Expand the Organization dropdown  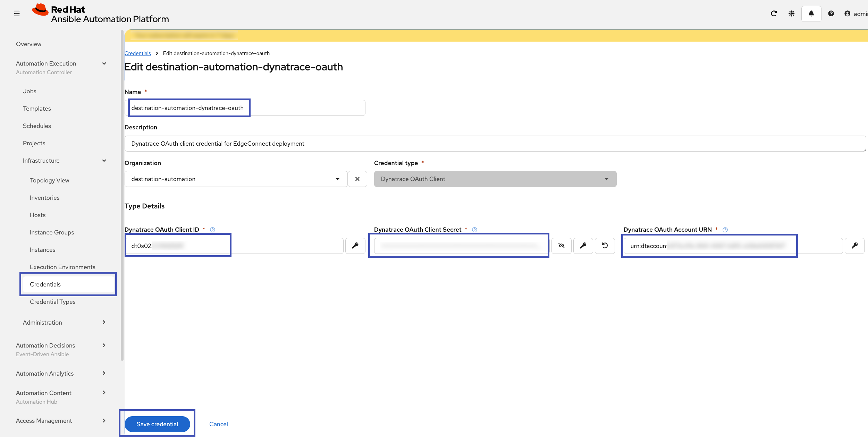click(337, 179)
